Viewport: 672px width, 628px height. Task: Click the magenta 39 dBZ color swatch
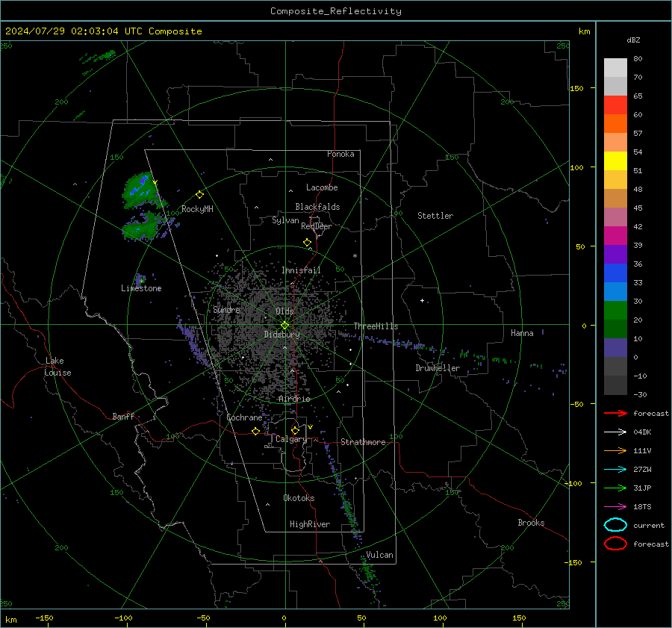click(x=615, y=235)
